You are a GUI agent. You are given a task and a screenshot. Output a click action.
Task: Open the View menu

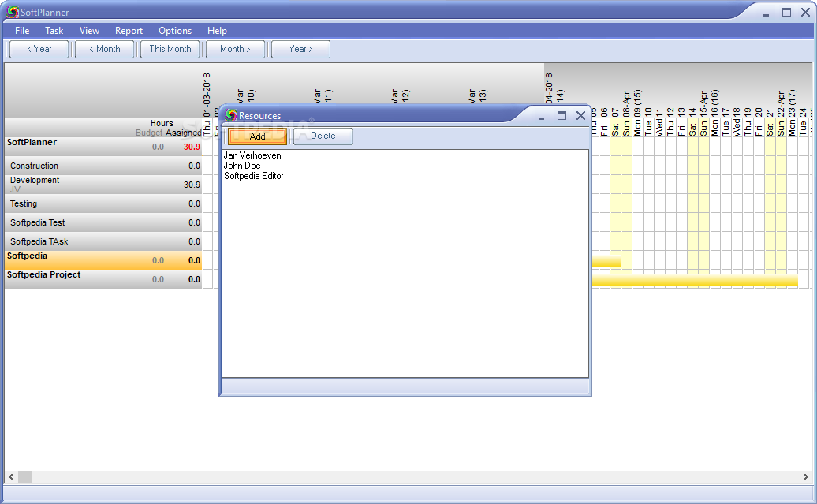pos(89,31)
